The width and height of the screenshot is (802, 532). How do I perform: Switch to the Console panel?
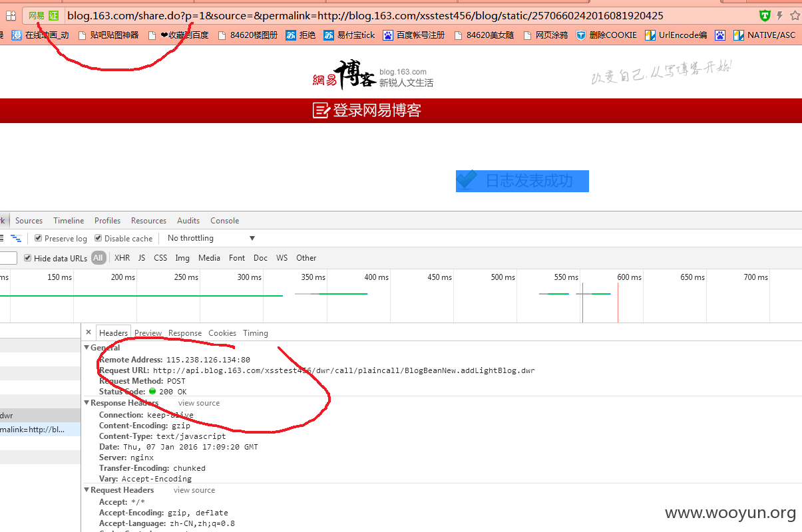225,221
